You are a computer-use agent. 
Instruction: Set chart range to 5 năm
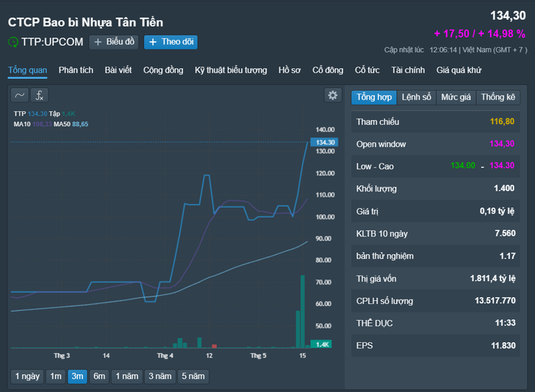click(x=193, y=377)
